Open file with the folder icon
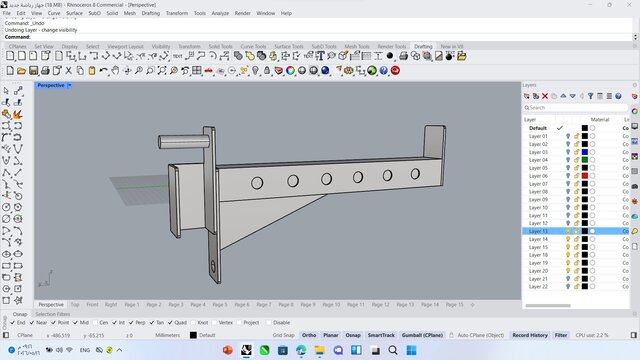 point(21,71)
